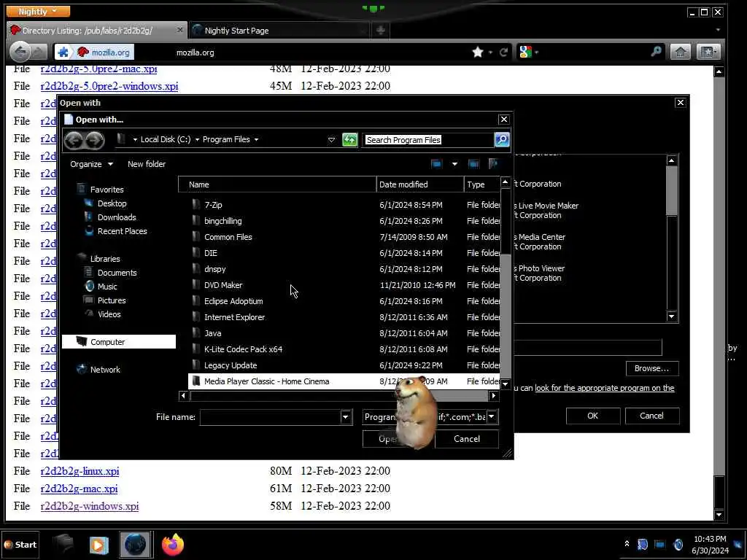747x560 pixels.
Task: Expand the address bar history dropdown
Action: [331, 139]
